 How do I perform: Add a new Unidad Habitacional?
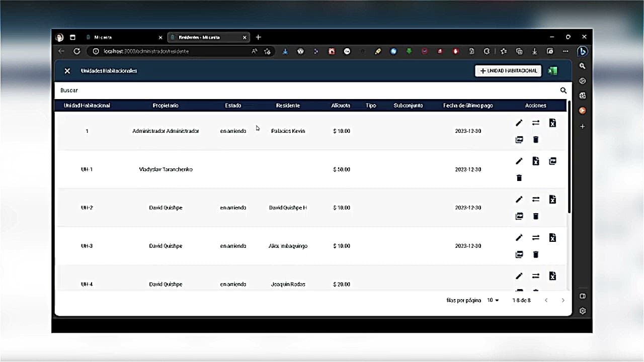(508, 71)
